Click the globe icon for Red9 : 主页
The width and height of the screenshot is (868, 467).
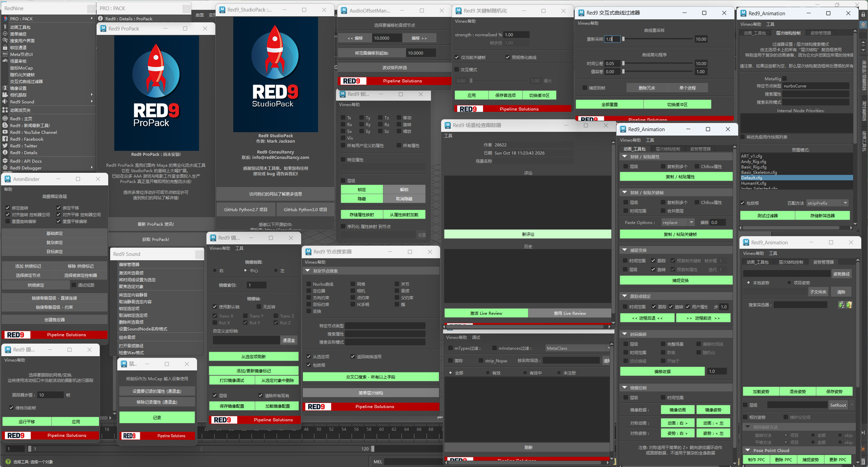click(5, 118)
